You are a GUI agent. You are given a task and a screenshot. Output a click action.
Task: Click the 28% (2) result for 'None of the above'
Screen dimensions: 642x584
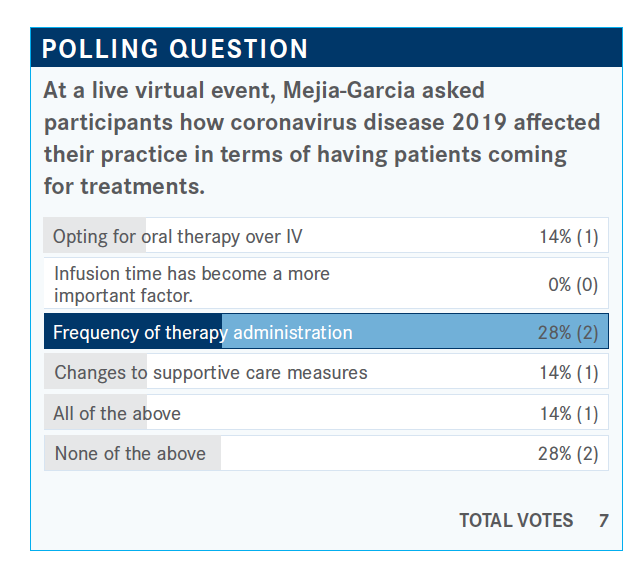coord(568,453)
